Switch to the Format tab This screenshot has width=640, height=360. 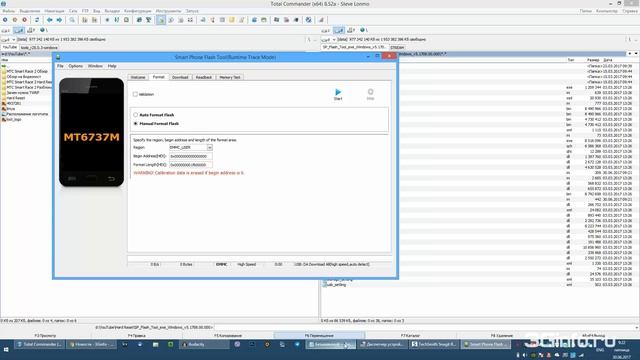click(x=158, y=77)
